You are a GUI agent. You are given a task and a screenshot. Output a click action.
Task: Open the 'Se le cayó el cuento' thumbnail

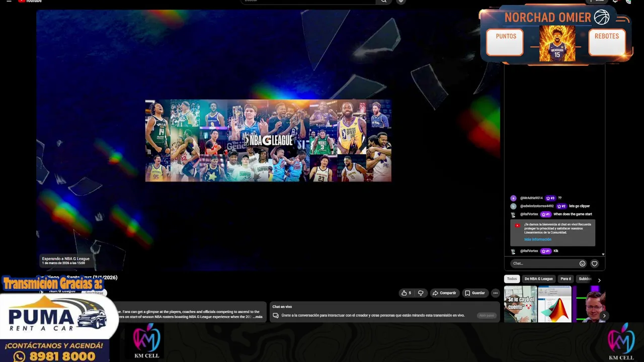pos(520,304)
